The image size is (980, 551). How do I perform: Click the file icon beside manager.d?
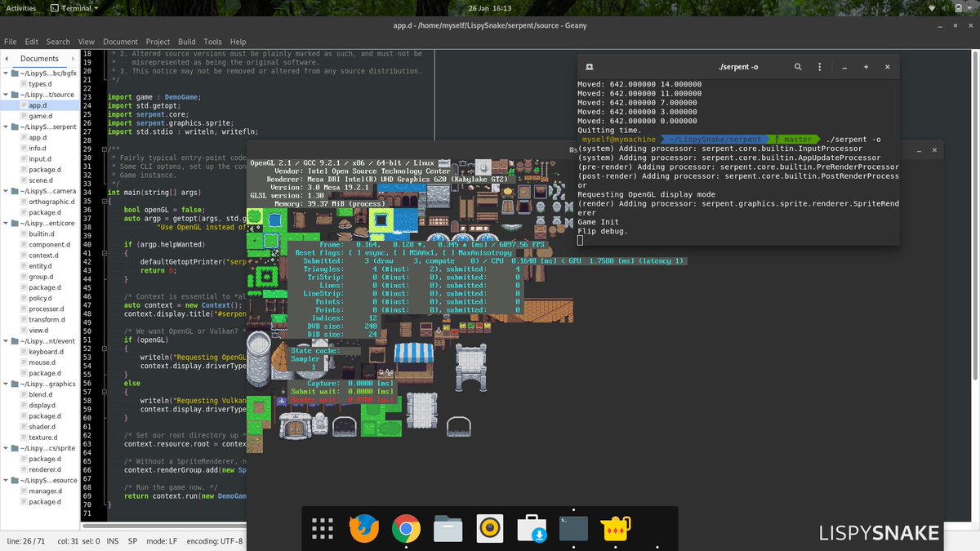22,491
